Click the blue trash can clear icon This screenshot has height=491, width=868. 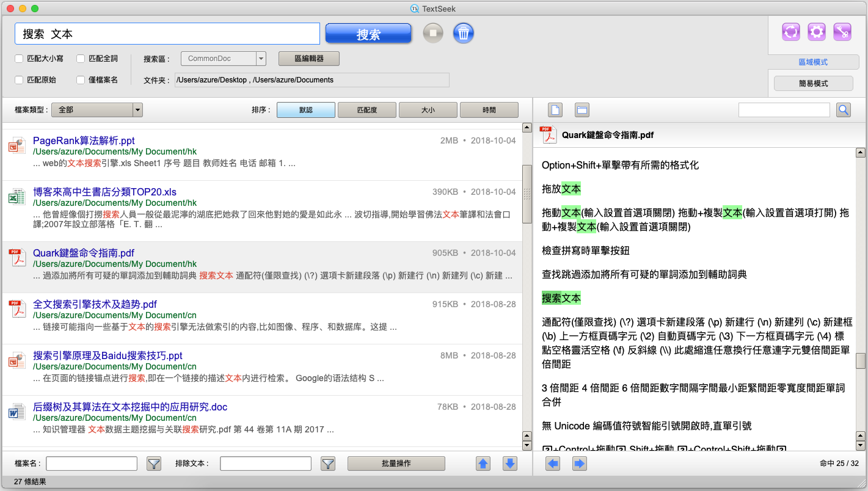tap(464, 33)
